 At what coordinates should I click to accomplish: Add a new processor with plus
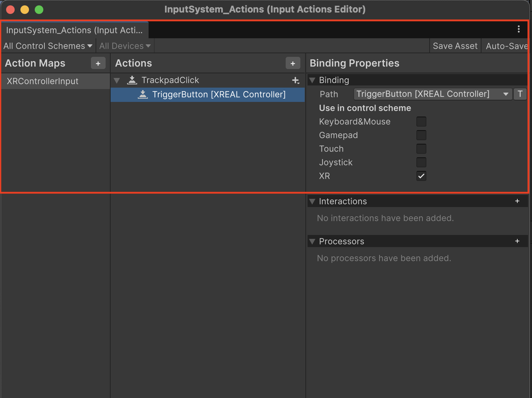point(517,241)
